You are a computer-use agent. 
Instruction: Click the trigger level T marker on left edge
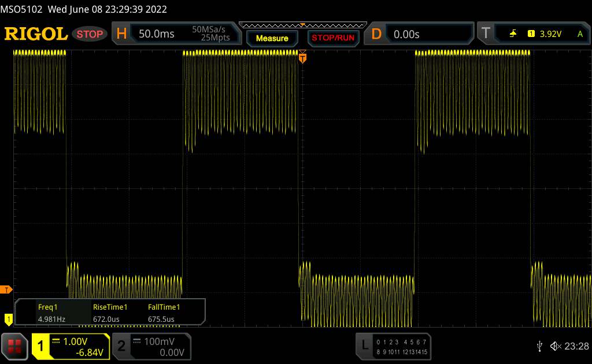tap(6, 289)
